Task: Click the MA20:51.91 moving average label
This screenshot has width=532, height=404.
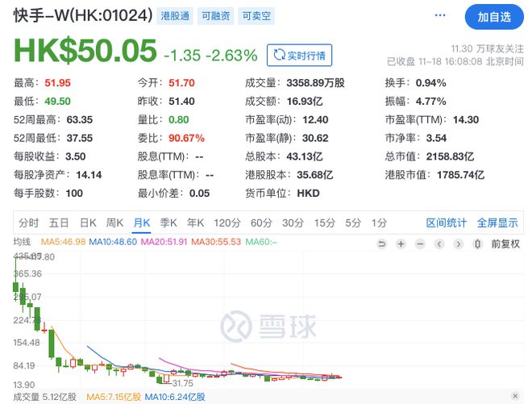Action: pyautogui.click(x=164, y=242)
